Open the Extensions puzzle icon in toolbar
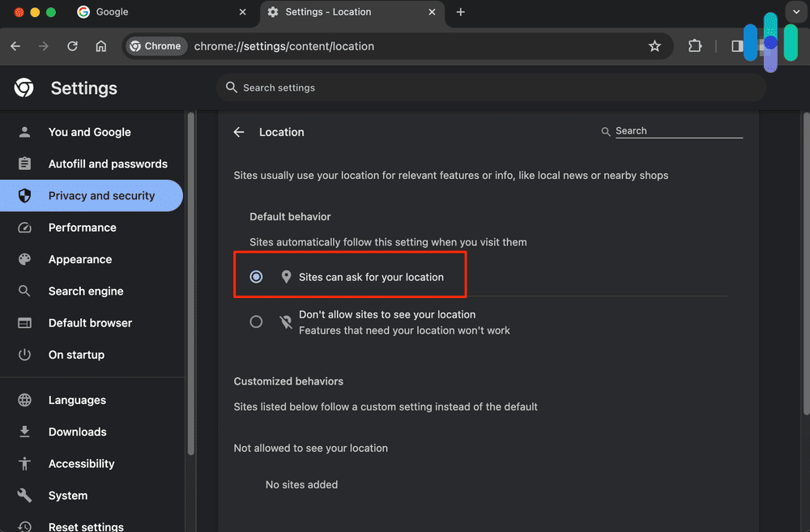 pos(695,46)
